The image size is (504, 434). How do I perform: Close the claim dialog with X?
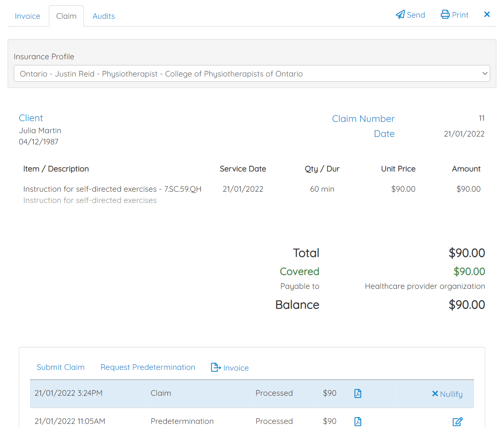(x=487, y=14)
